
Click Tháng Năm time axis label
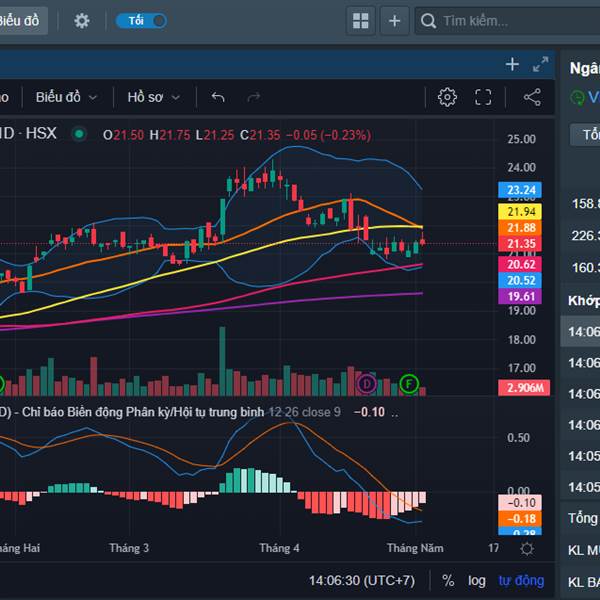coord(415,548)
